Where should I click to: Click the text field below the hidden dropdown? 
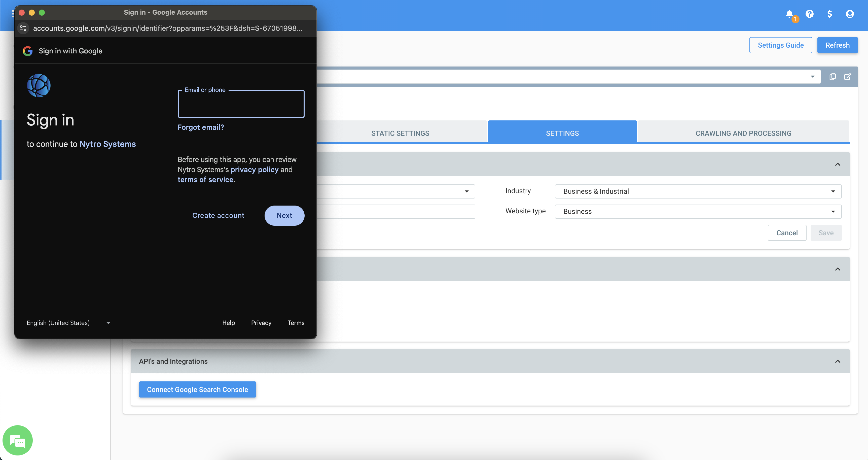(396, 211)
